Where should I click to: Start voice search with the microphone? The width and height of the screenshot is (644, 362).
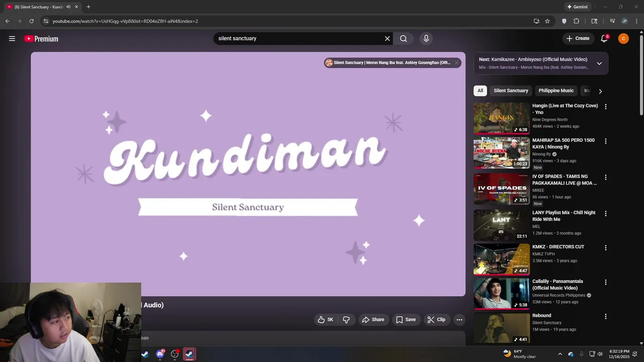click(426, 39)
